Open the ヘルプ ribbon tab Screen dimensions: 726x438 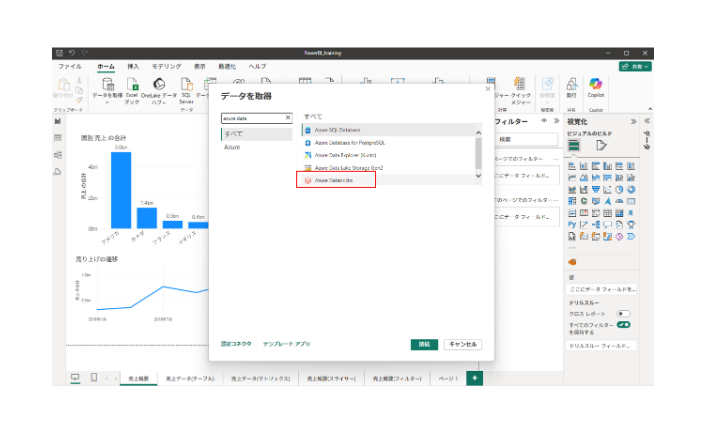click(x=257, y=67)
